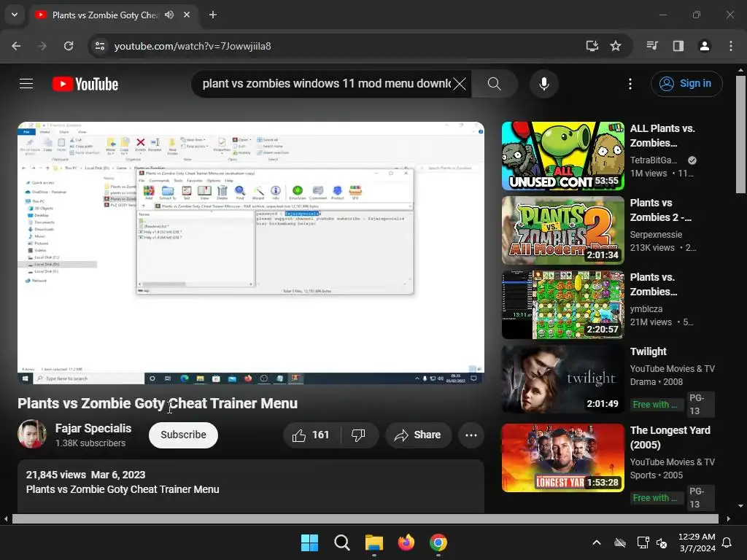Viewport: 747px width, 560px height.
Task: Click the Share button
Action: pyautogui.click(x=418, y=435)
